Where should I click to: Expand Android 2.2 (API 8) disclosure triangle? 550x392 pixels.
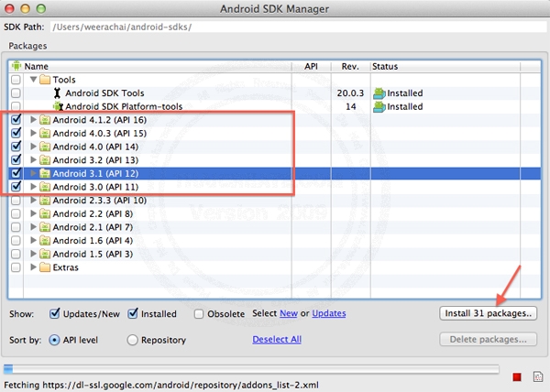click(33, 213)
